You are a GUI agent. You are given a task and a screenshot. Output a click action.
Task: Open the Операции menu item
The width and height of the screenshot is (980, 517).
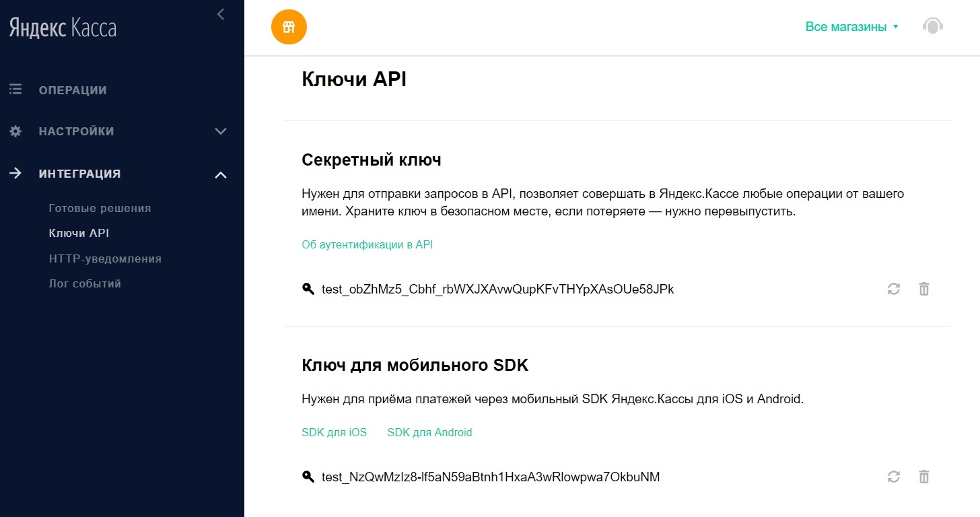(73, 90)
